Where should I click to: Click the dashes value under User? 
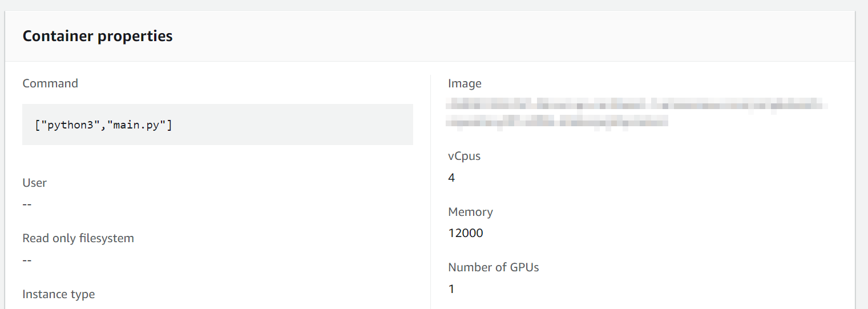click(x=27, y=204)
